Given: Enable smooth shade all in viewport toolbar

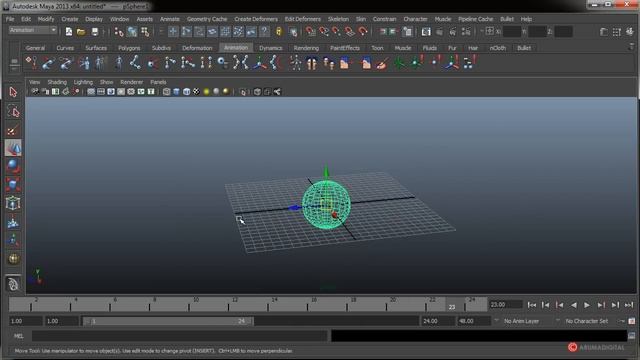Looking at the screenshot, I should pos(176,92).
